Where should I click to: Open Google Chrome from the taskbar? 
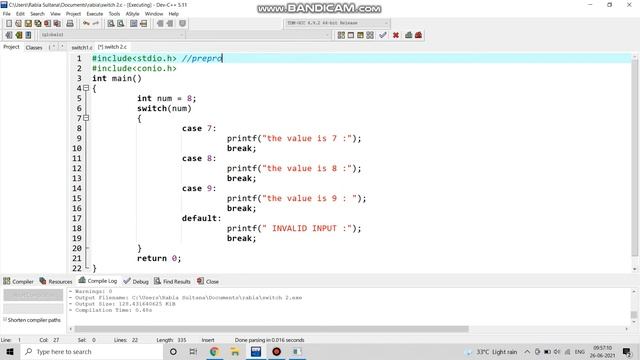point(214,351)
